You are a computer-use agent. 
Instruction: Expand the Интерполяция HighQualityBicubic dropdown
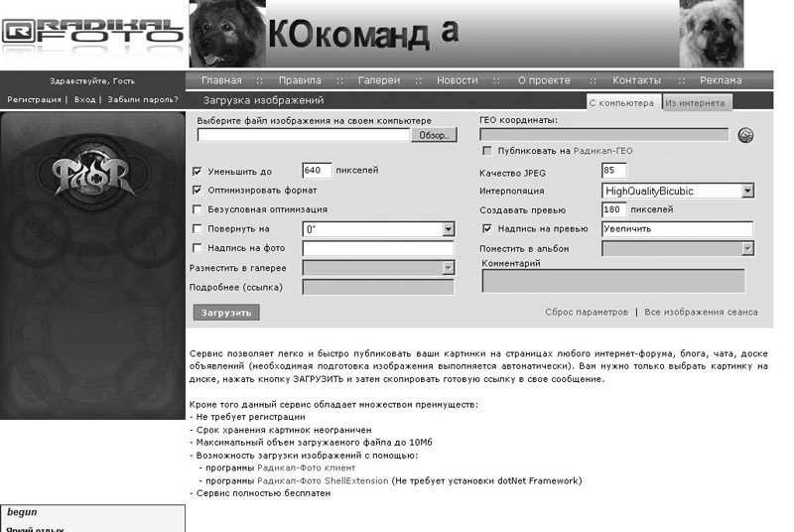click(x=746, y=191)
